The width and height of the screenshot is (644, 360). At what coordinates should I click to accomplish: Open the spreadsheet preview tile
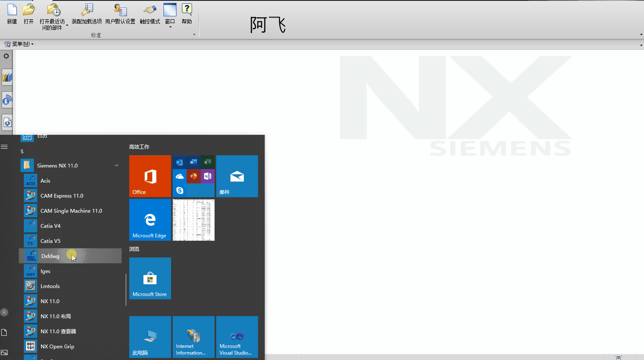click(194, 220)
